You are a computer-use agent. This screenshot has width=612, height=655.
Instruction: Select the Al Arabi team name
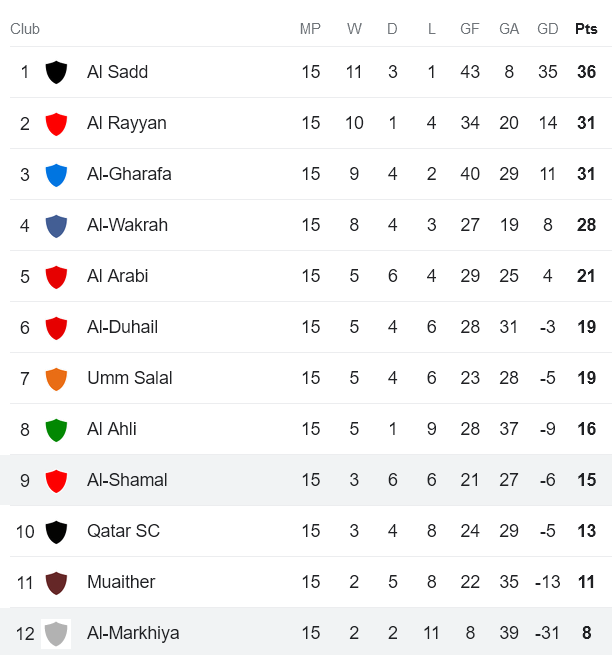coord(117,276)
